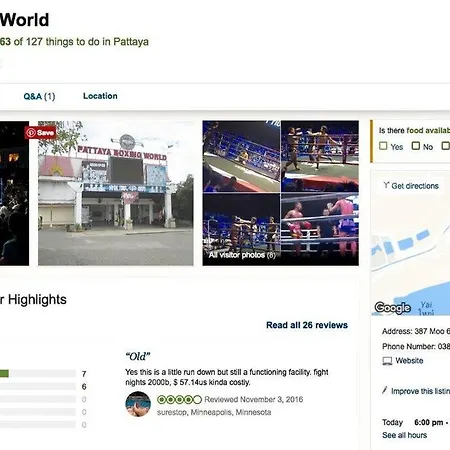Click the map preview area
Screen dimensions: 450x450
tap(411, 243)
